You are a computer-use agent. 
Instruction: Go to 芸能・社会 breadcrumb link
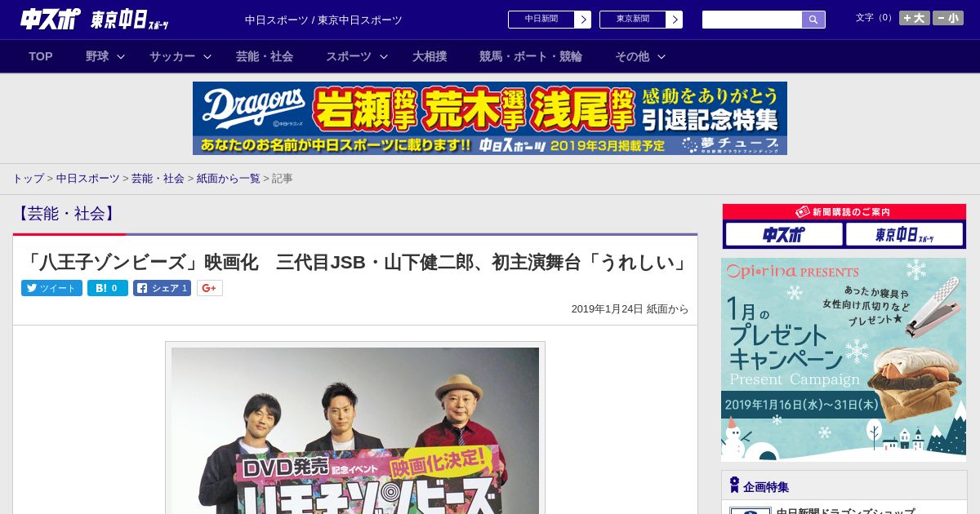tap(158, 178)
